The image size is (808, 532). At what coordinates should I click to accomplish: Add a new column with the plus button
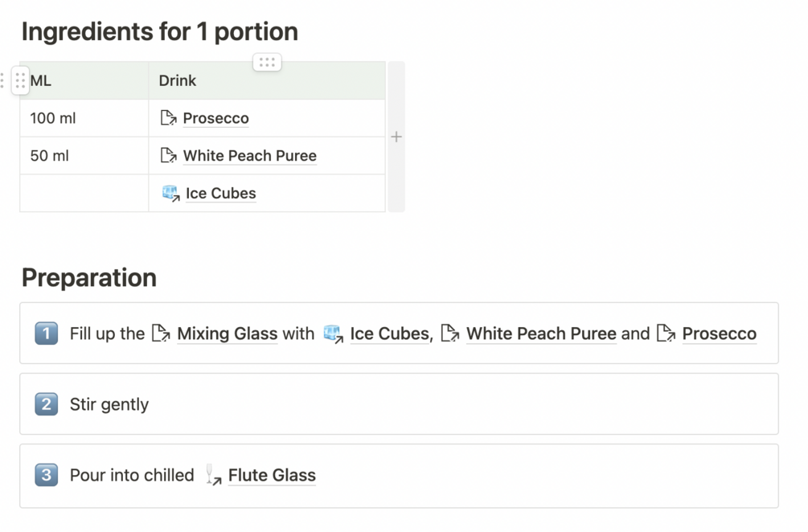pyautogui.click(x=396, y=137)
